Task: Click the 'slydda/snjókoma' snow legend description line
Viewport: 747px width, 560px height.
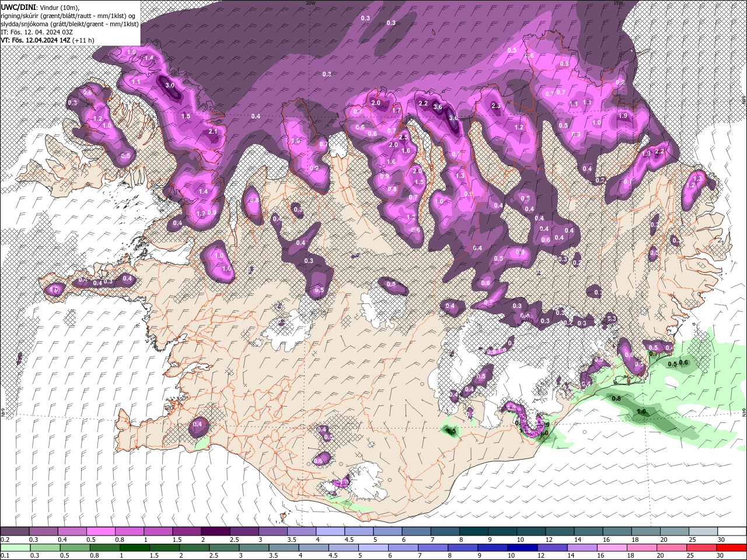Action: point(69,23)
